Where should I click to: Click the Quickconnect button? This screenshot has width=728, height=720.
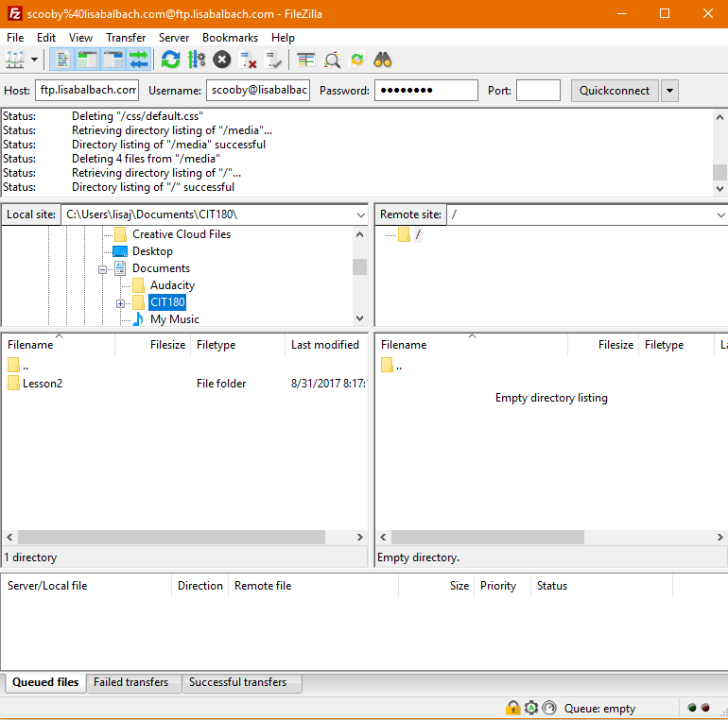pos(615,91)
